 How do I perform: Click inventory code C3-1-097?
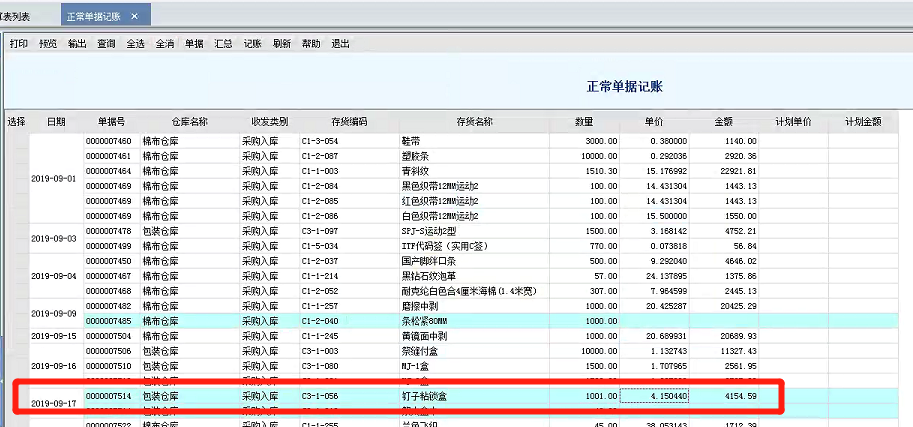pos(320,231)
